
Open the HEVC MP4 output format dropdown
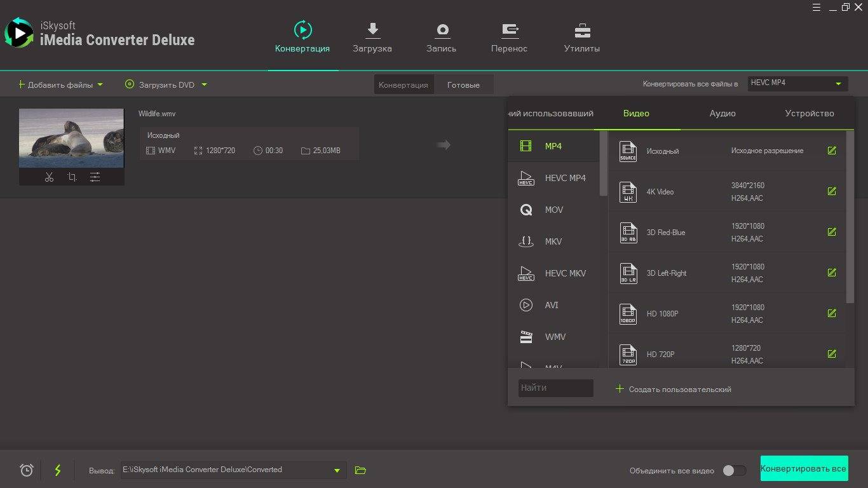click(797, 84)
